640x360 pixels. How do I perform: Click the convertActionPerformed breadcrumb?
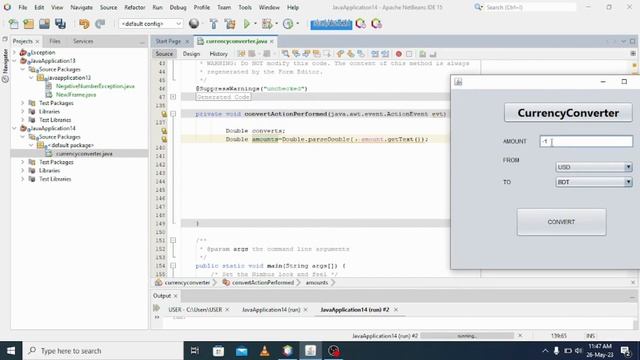coord(263,282)
